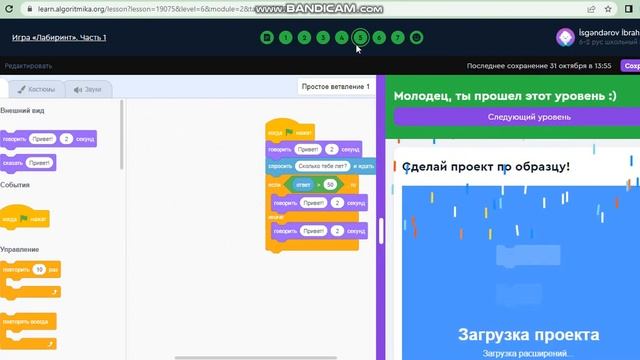Viewport: 640px width, 360px height.
Task: Open the lesson link Игра «Лабиринт». Часть 1
Action: tap(59, 38)
